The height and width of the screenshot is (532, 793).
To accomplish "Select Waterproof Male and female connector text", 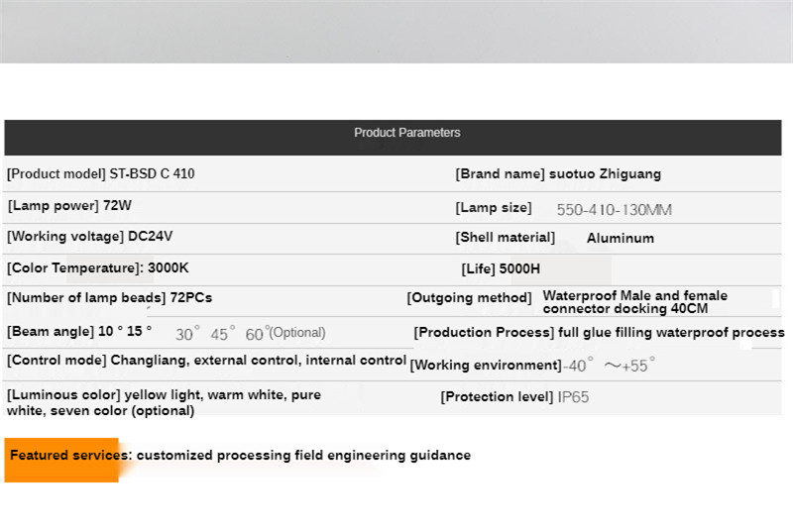I will (634, 302).
